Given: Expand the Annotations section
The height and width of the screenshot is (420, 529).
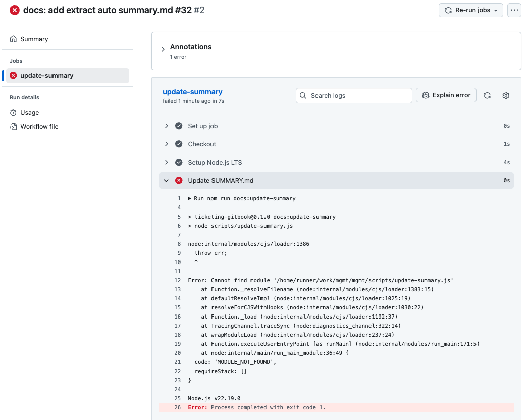Looking at the screenshot, I should coord(163,49).
